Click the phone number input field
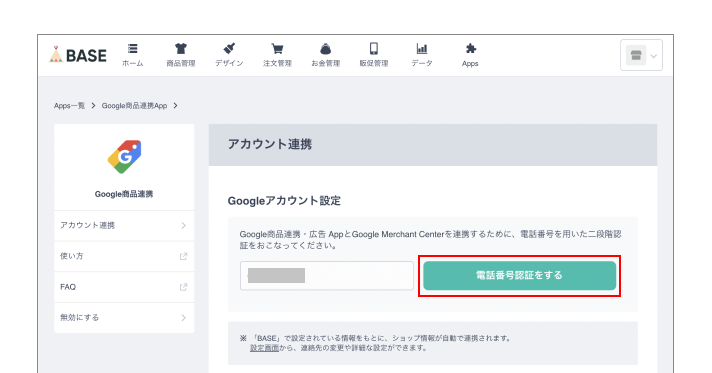The height and width of the screenshot is (373, 712). (327, 275)
